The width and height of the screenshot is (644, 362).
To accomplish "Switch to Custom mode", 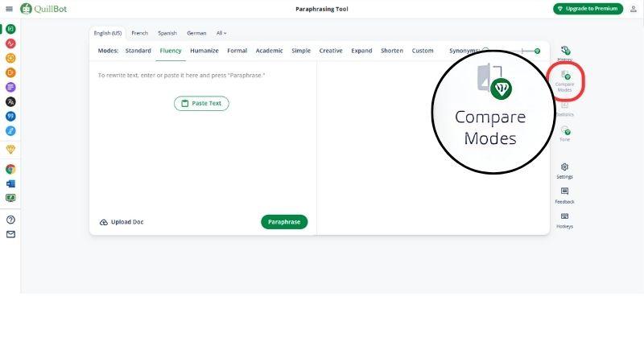I will tap(423, 51).
